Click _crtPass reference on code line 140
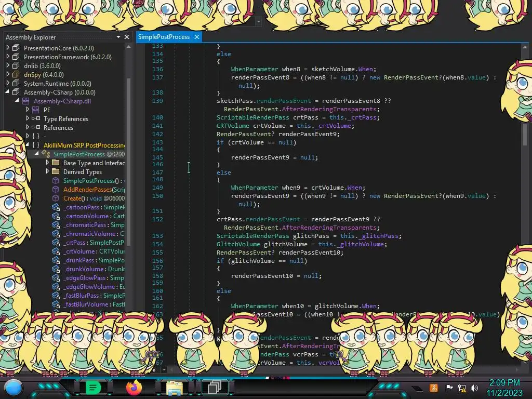Viewport: 532px width, 399px height. [362, 117]
